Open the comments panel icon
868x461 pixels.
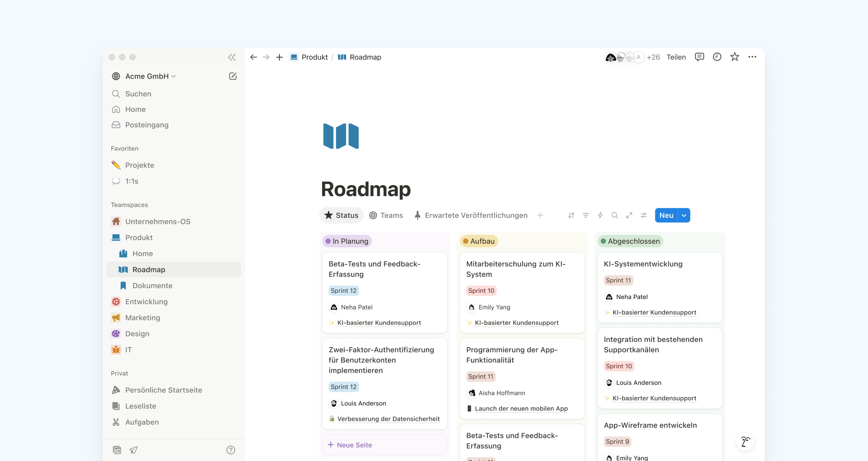699,57
